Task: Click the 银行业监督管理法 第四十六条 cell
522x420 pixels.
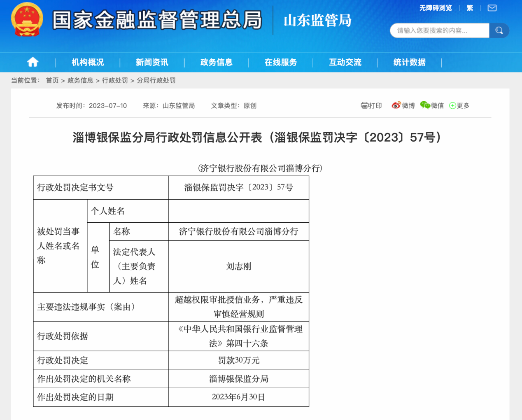Action: click(x=239, y=336)
